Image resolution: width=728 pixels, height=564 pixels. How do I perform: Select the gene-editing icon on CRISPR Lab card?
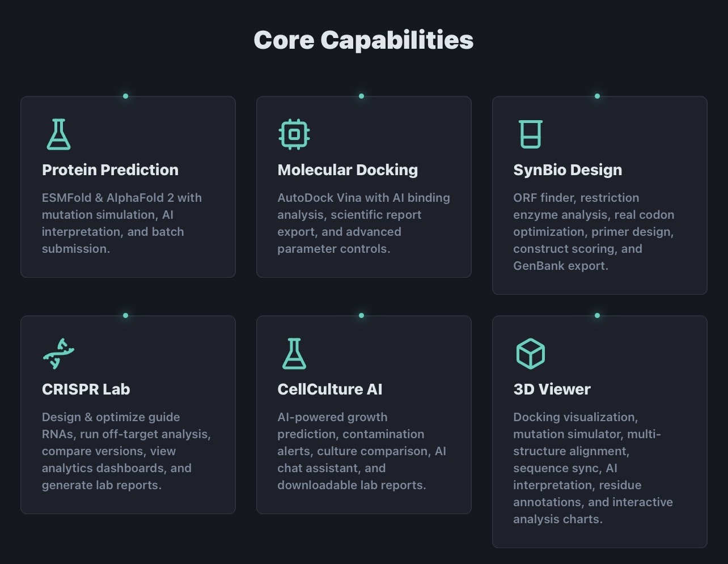[x=58, y=353]
